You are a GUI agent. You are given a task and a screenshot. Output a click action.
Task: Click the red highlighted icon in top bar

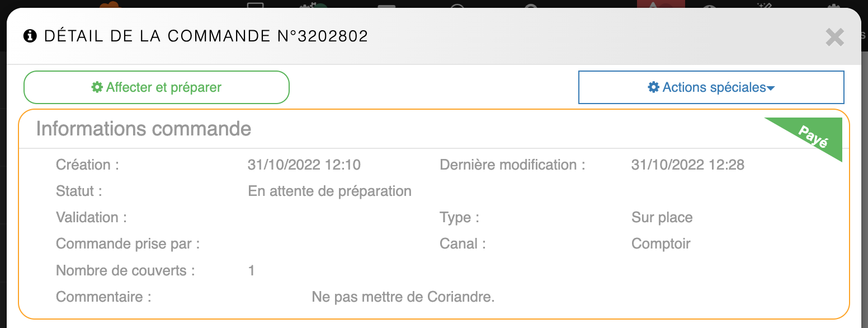coord(661,6)
